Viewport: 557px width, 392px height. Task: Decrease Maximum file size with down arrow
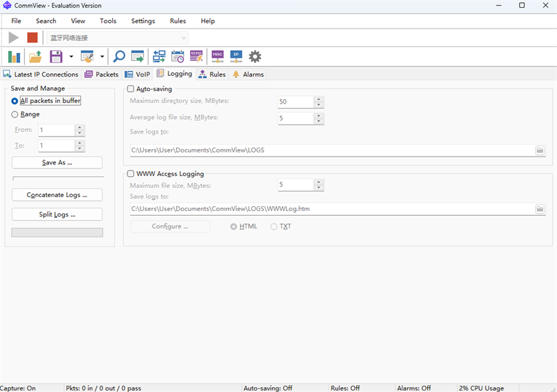click(x=319, y=188)
